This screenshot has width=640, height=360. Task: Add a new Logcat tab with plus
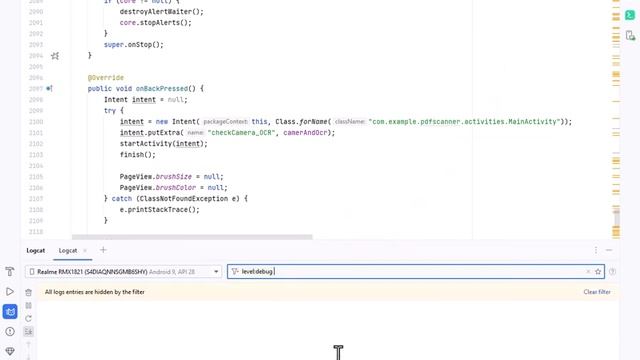103,250
